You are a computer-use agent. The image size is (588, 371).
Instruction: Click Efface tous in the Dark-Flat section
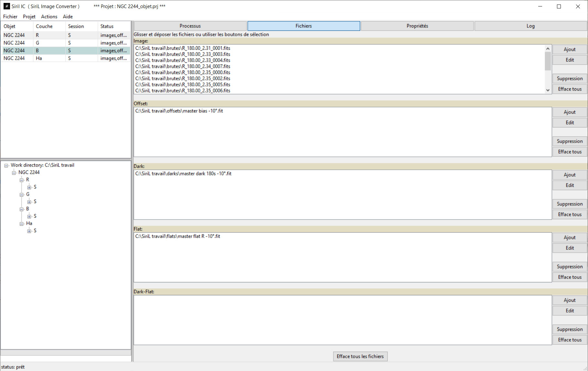(570, 340)
